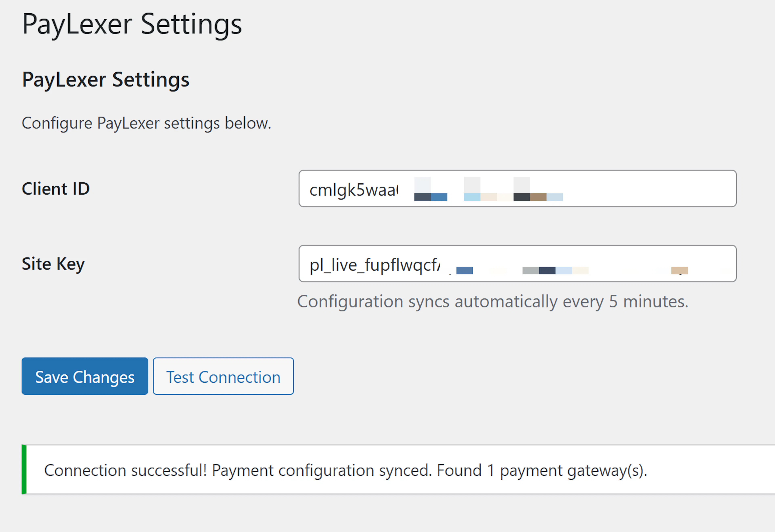Click the sync-every-5-minutes help text
This screenshot has width=775, height=532.
[x=492, y=302]
